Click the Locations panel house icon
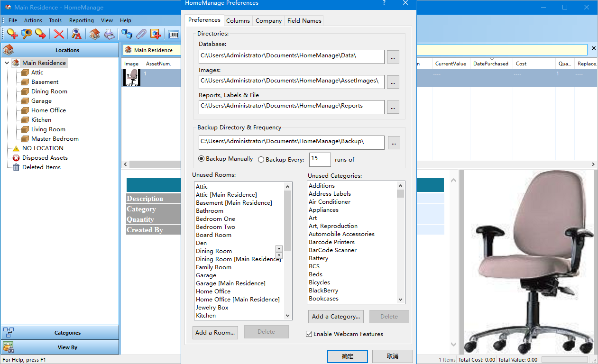 pos(8,50)
